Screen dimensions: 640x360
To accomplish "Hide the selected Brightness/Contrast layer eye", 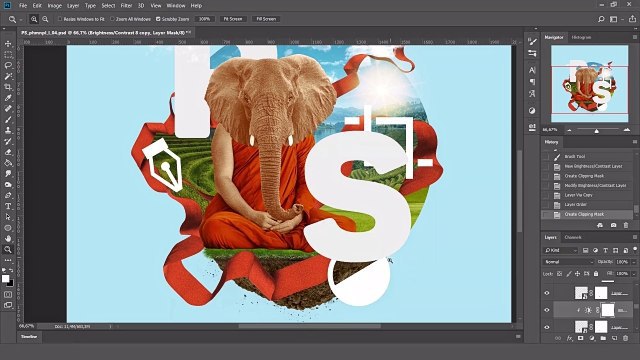I will [547, 310].
